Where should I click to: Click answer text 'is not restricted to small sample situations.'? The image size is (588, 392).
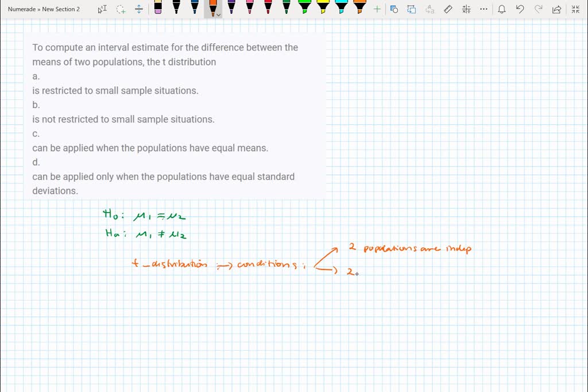tap(123, 120)
